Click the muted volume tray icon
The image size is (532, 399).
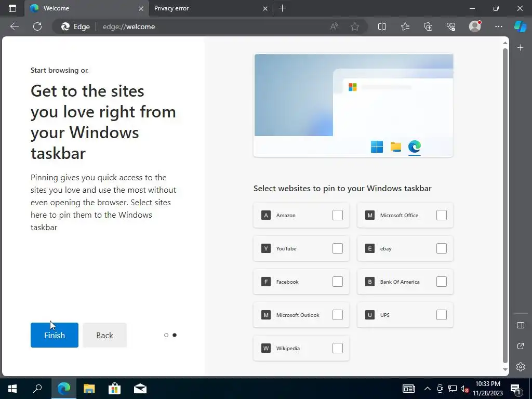tap(464, 389)
